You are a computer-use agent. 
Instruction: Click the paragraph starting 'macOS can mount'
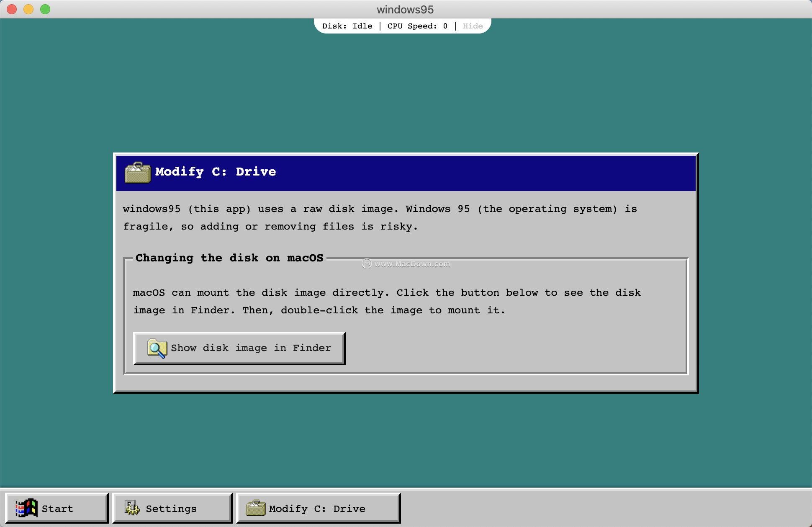click(x=387, y=302)
